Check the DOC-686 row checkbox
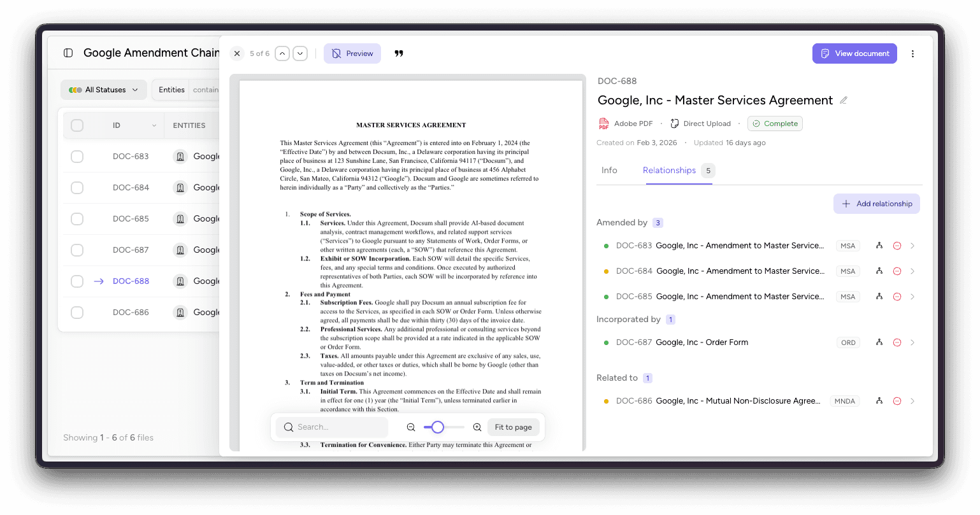Image resolution: width=980 pixels, height=515 pixels. coord(77,313)
